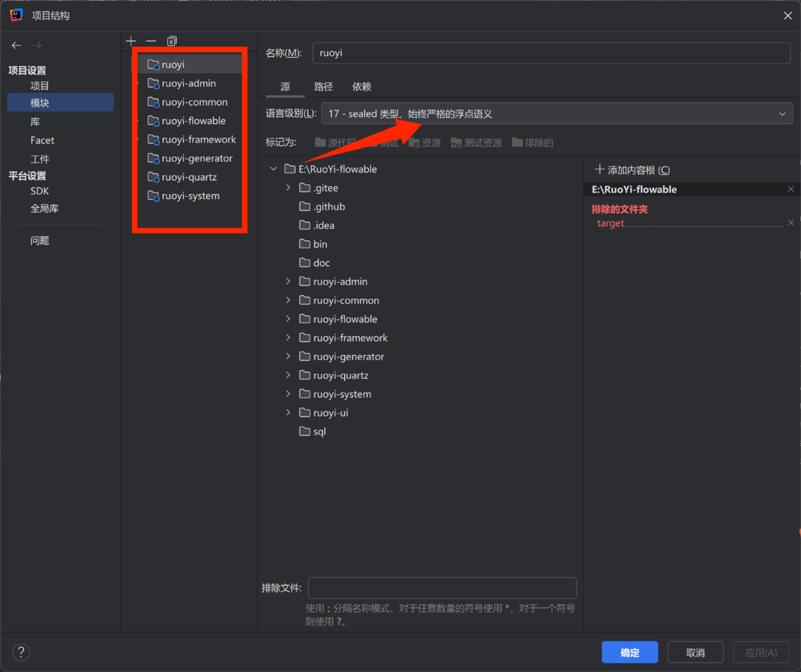Remove content root E:\RuoYi-flowable with its X
This screenshot has width=801, height=672.
coord(791,189)
